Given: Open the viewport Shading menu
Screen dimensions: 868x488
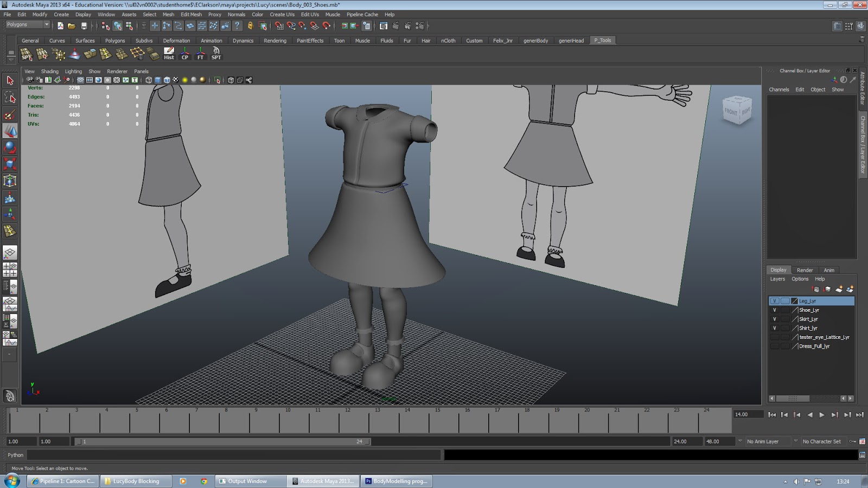Looking at the screenshot, I should click(x=49, y=72).
